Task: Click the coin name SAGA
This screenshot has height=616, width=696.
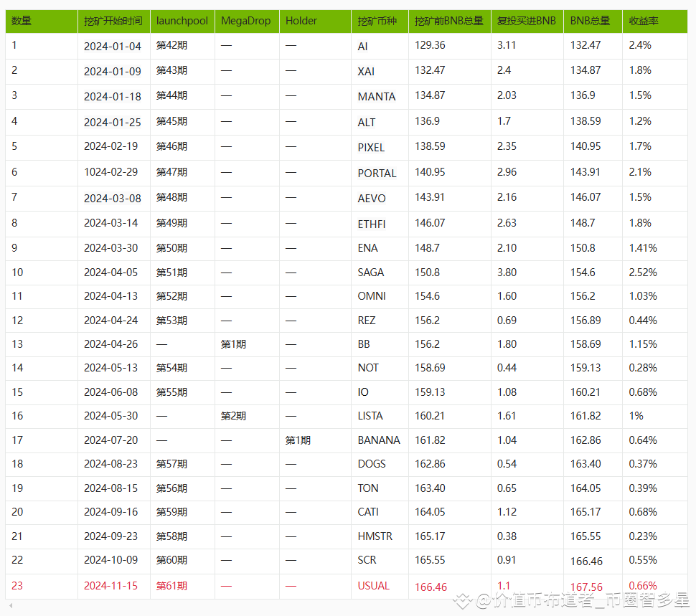Action: click(371, 273)
